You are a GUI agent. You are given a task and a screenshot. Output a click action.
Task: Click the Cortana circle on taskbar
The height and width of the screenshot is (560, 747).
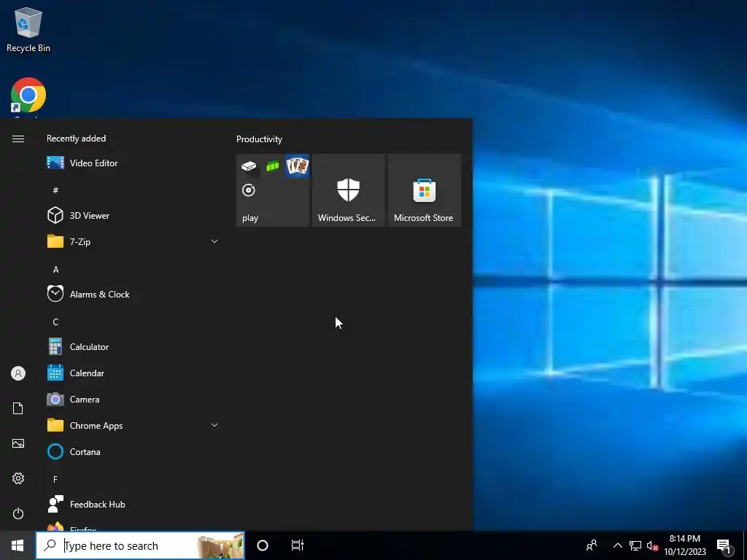click(x=263, y=545)
